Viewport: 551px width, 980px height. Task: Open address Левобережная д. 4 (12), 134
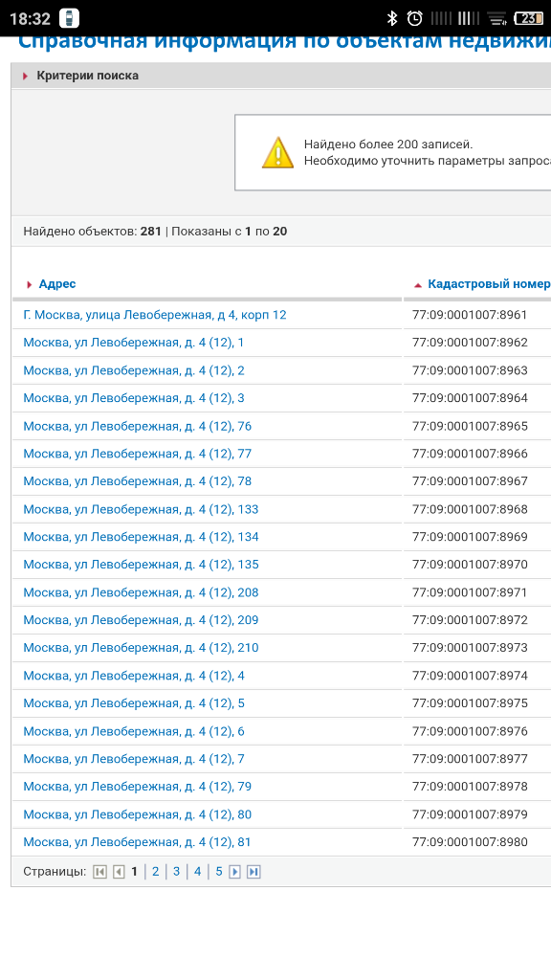[x=141, y=537]
